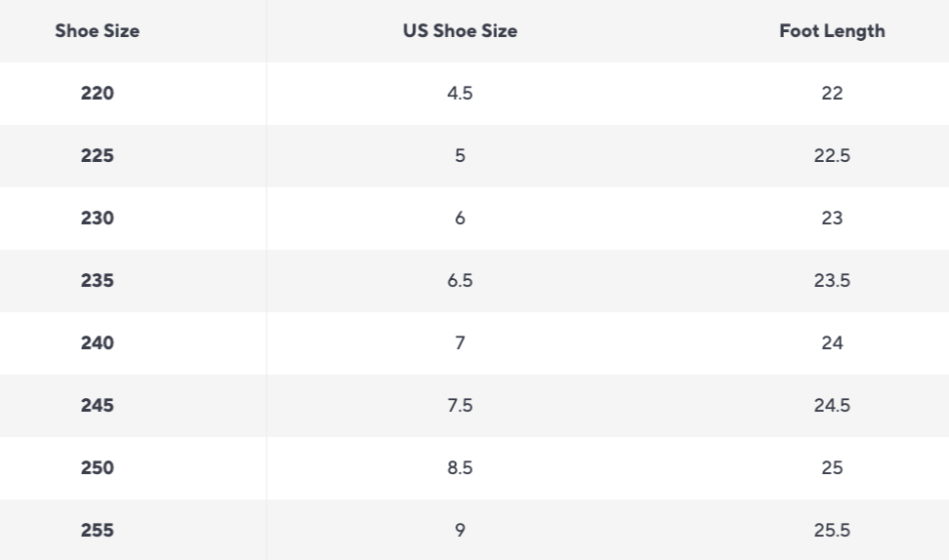Select foot length 22.5 value
Screen dimensions: 949x560
pyautogui.click(x=832, y=156)
